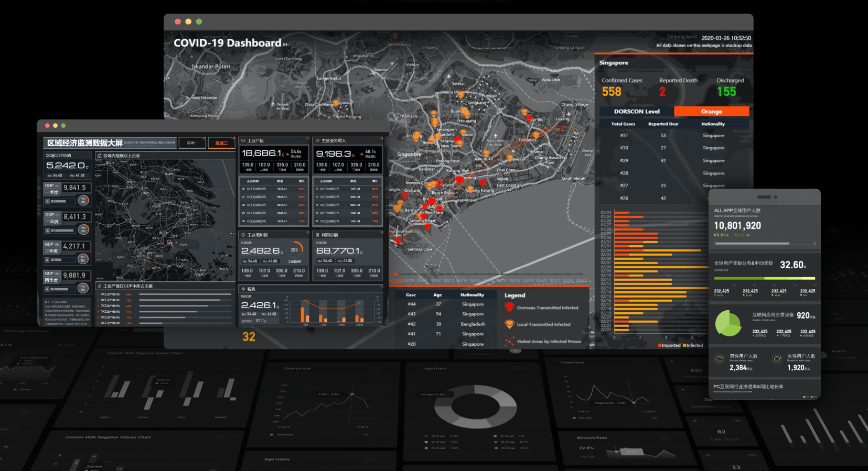The width and height of the screenshot is (868, 471).
Task: Click the age distribution color bar on mobile
Action: [765, 278]
